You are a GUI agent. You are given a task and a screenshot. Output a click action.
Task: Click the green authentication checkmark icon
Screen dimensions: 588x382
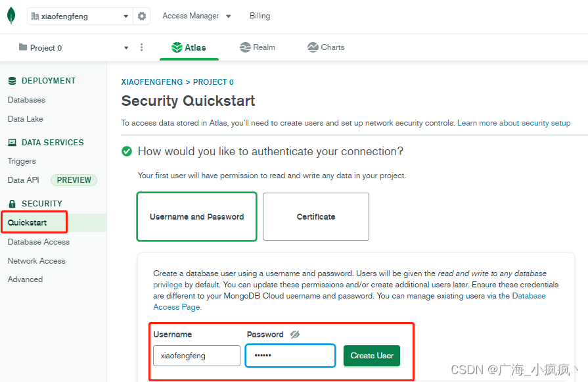[x=127, y=151]
